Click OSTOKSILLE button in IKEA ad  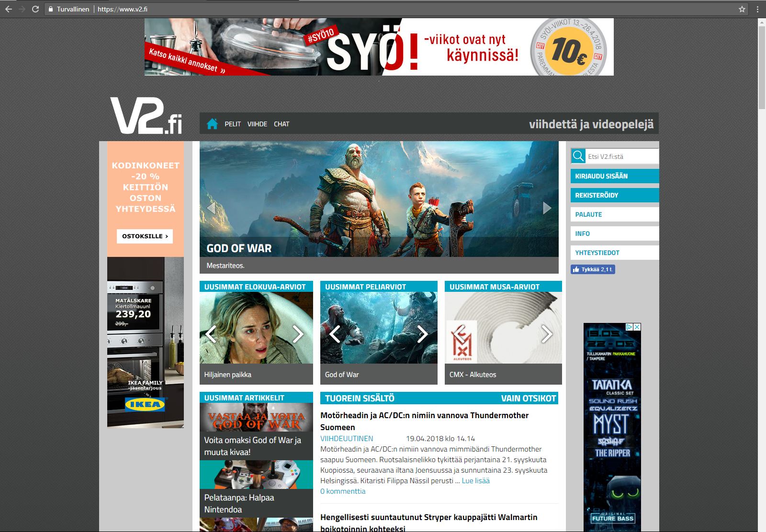(145, 236)
